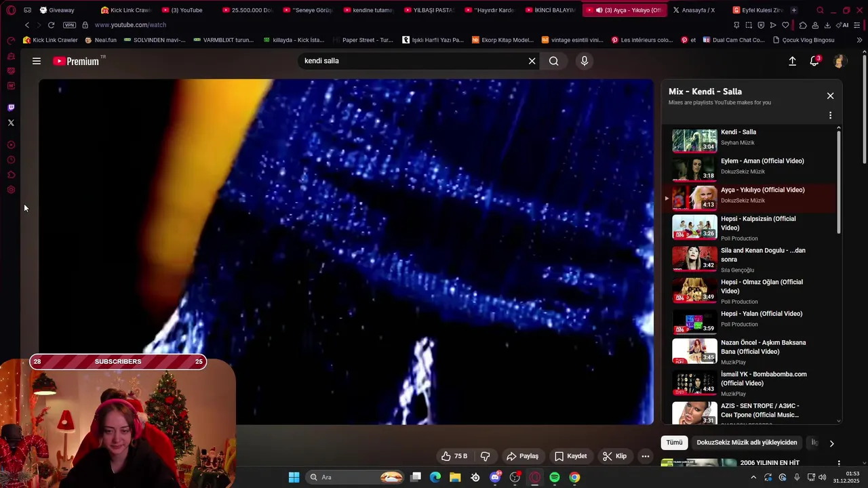Add page to bookmarks heart

(785, 25)
